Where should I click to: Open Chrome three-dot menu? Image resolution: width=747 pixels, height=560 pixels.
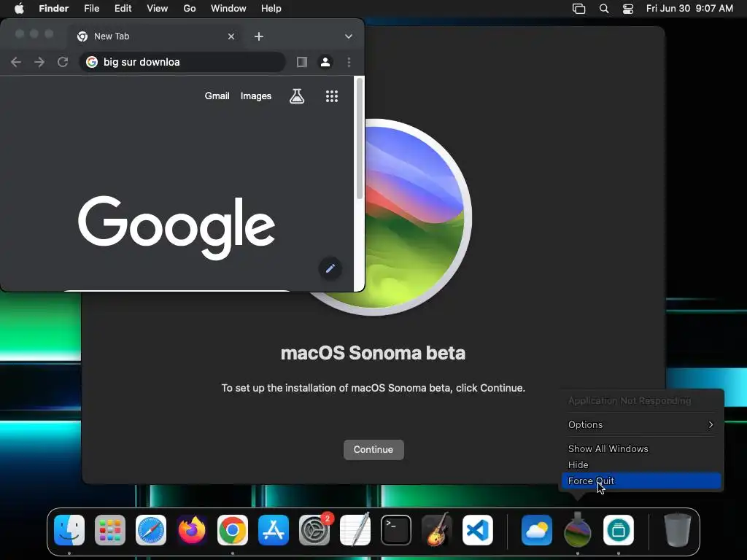pyautogui.click(x=349, y=62)
